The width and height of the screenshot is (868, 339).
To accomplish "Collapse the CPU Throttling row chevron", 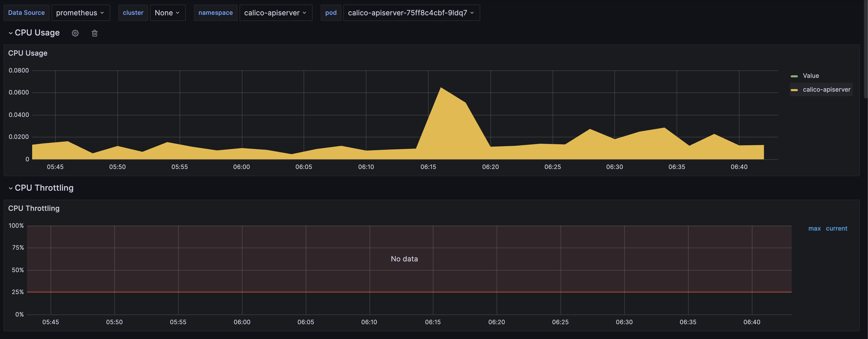I will point(10,188).
